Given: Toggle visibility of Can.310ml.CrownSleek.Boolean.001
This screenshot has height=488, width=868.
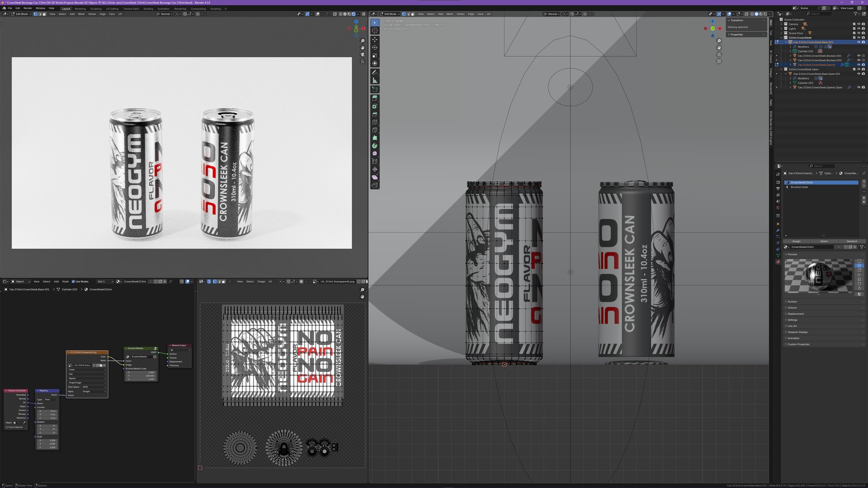Looking at the screenshot, I should click(859, 56).
